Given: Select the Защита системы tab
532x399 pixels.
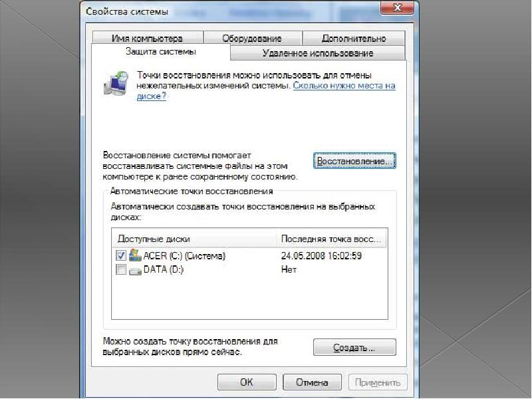Looking at the screenshot, I should 161,52.
